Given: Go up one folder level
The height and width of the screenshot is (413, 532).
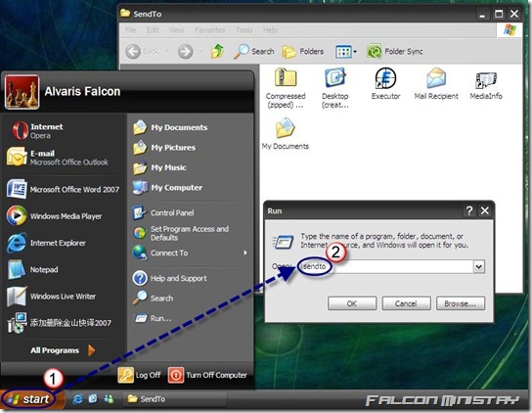Looking at the screenshot, I should pos(217,52).
